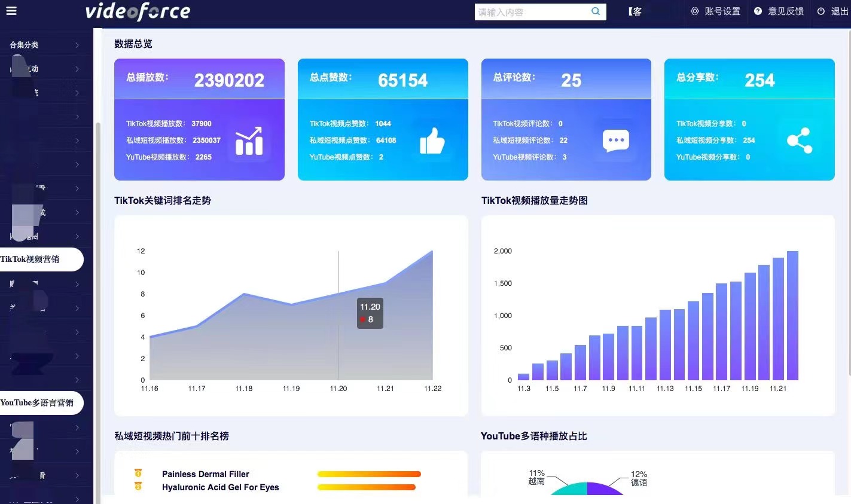The image size is (851, 504).
Task: Click the feedback question mark icon
Action: (x=758, y=11)
